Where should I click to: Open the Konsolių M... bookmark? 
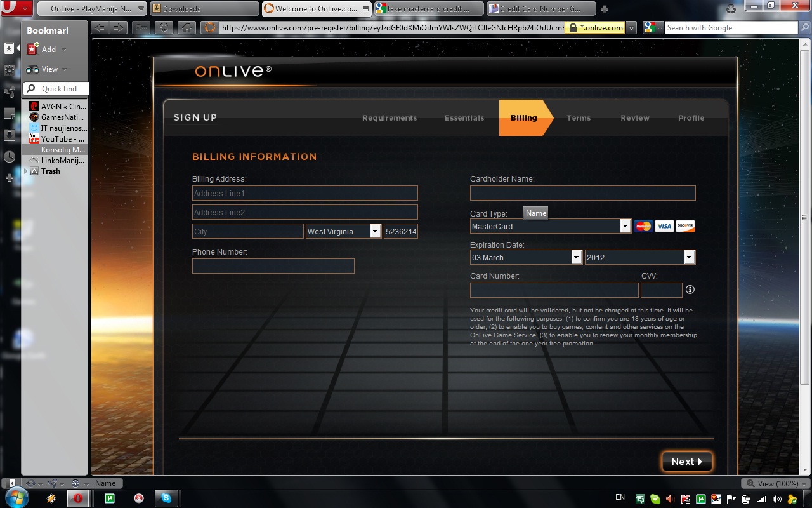click(x=56, y=150)
